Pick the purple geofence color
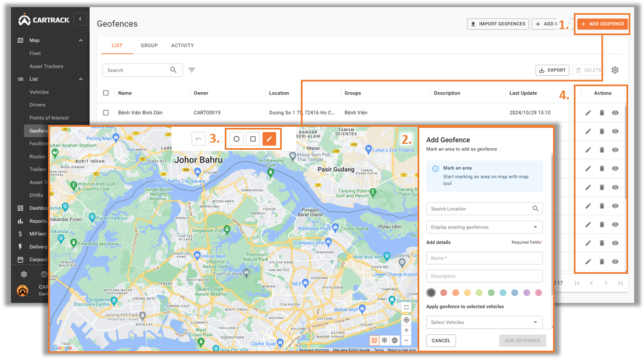The image size is (644, 360). (527, 292)
